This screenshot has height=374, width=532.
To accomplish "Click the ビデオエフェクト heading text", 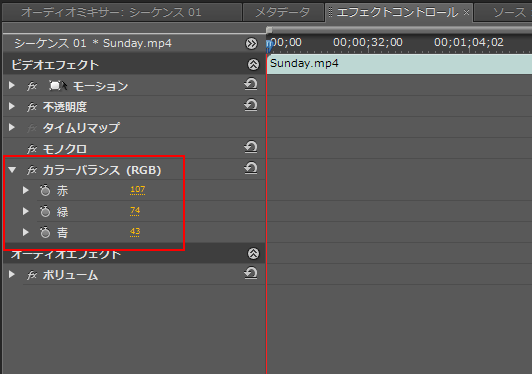I will click(x=55, y=64).
